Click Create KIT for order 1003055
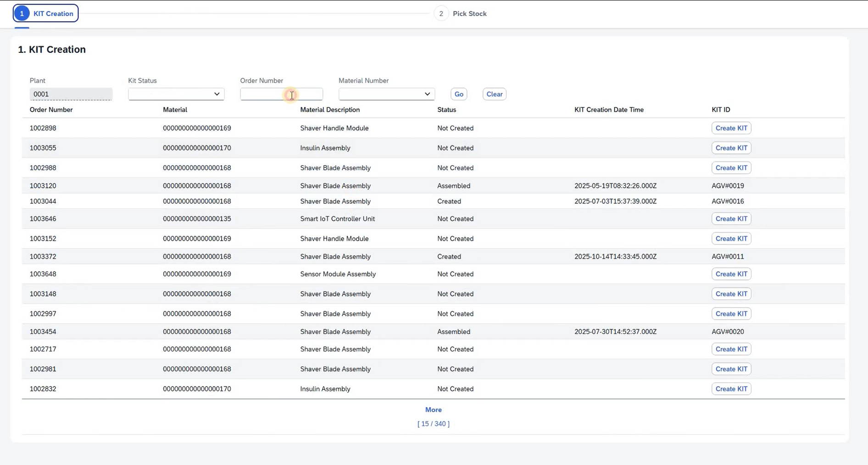This screenshot has width=868, height=465. (x=731, y=148)
